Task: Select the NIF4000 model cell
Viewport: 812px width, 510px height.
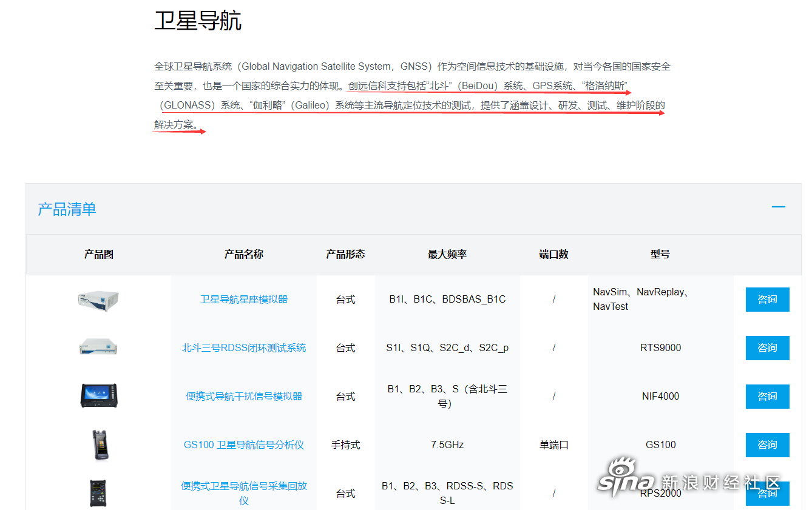Action: pos(660,397)
